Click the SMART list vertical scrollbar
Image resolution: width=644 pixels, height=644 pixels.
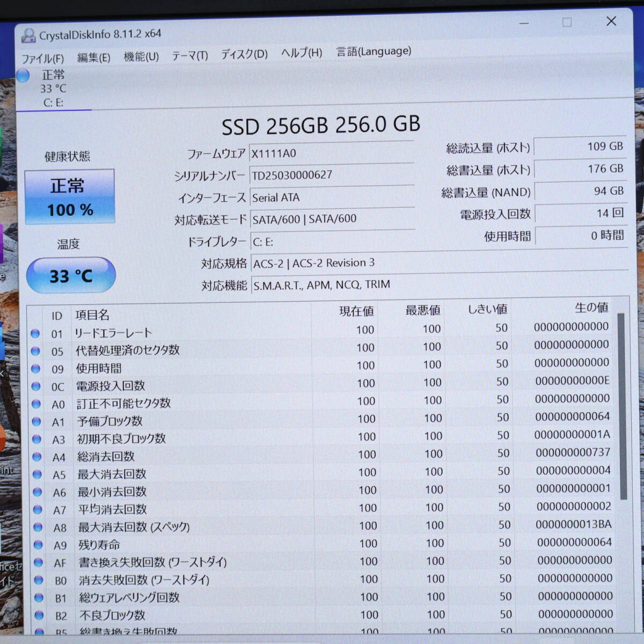point(623,406)
